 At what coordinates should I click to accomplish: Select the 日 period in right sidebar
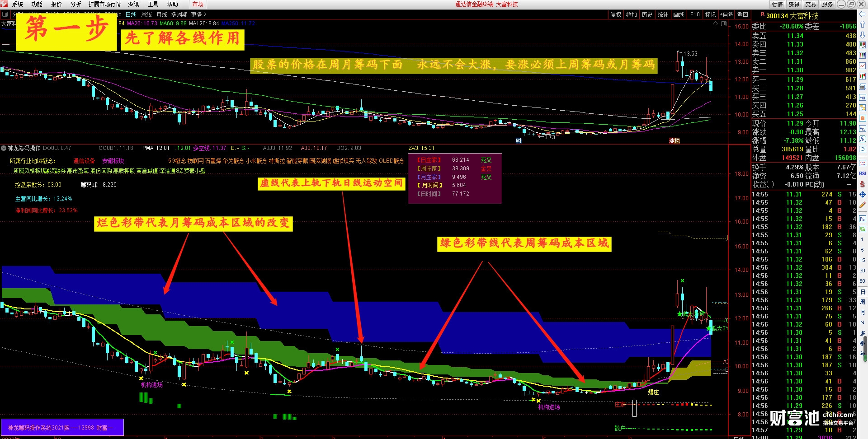click(863, 292)
